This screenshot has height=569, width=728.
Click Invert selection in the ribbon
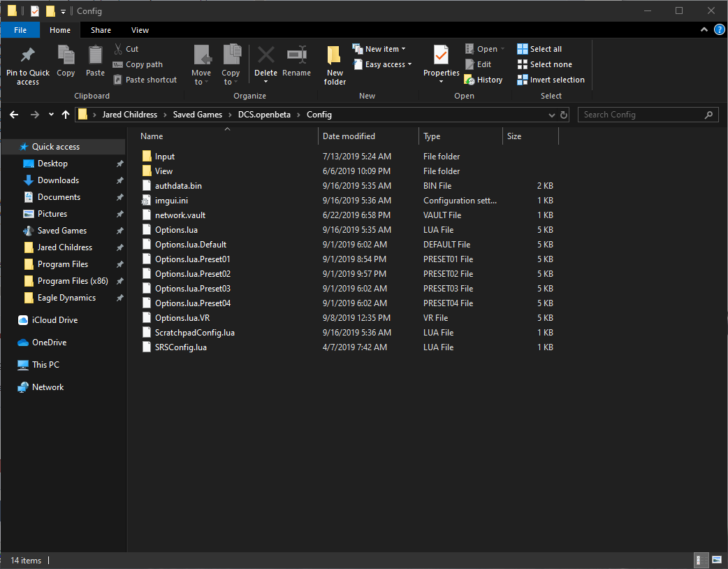(551, 80)
